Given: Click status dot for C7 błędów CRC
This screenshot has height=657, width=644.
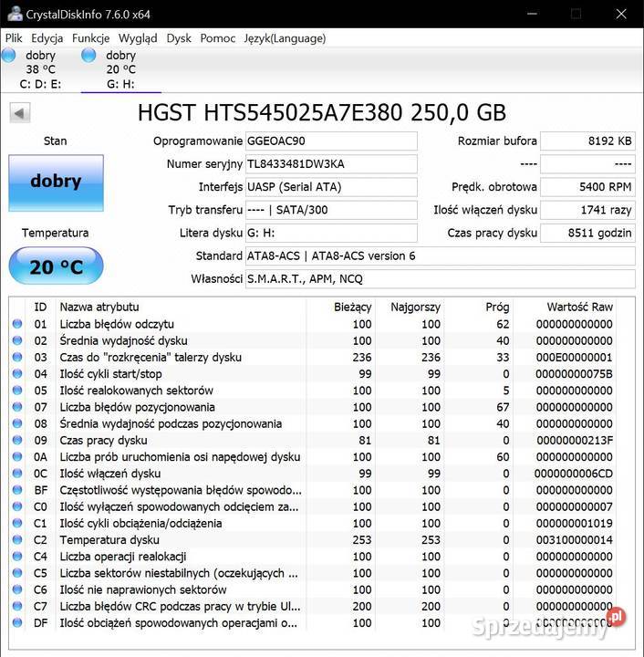Looking at the screenshot, I should point(17,606).
